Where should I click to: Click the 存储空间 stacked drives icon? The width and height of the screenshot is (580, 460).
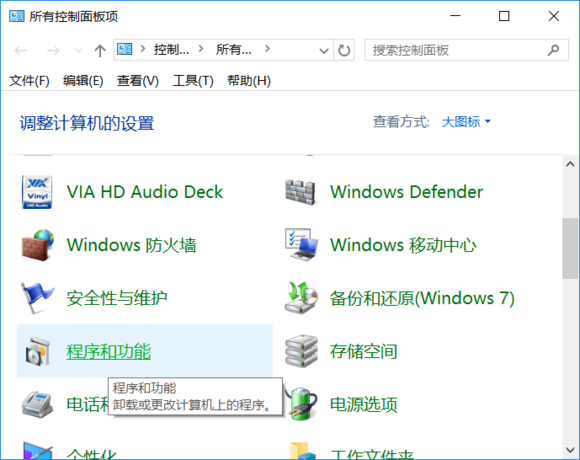coord(301,351)
